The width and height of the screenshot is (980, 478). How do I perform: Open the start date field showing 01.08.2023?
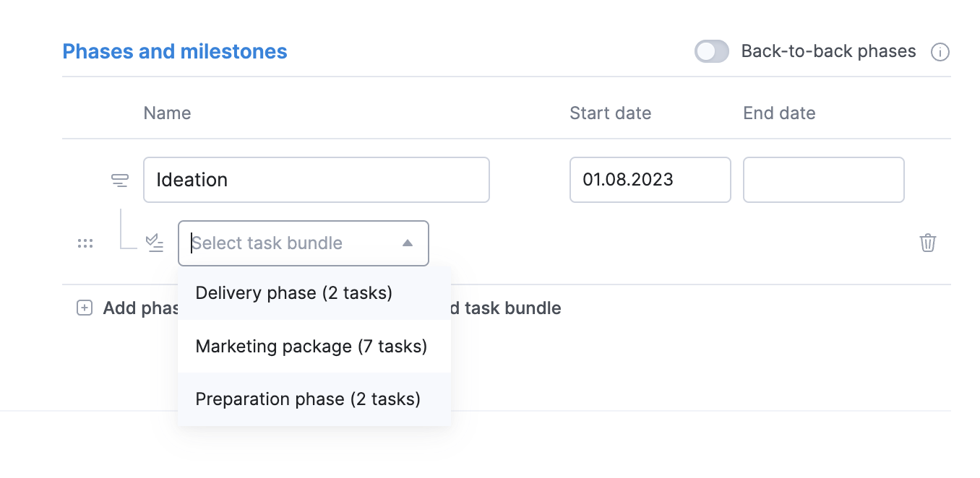(650, 180)
